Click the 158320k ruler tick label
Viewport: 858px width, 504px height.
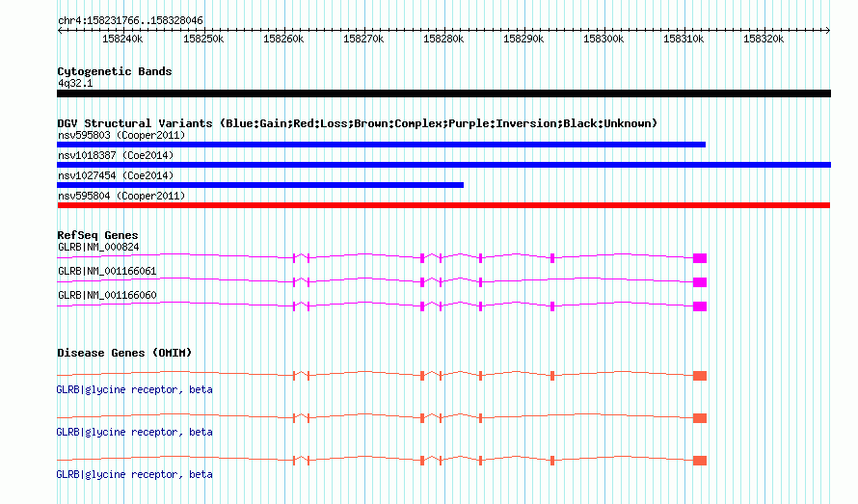(764, 39)
